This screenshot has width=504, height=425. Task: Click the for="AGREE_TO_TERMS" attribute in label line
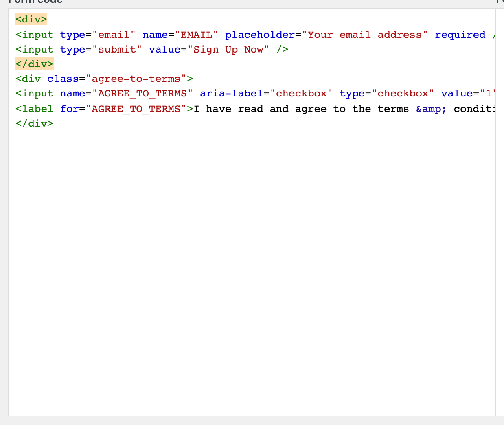123,109
